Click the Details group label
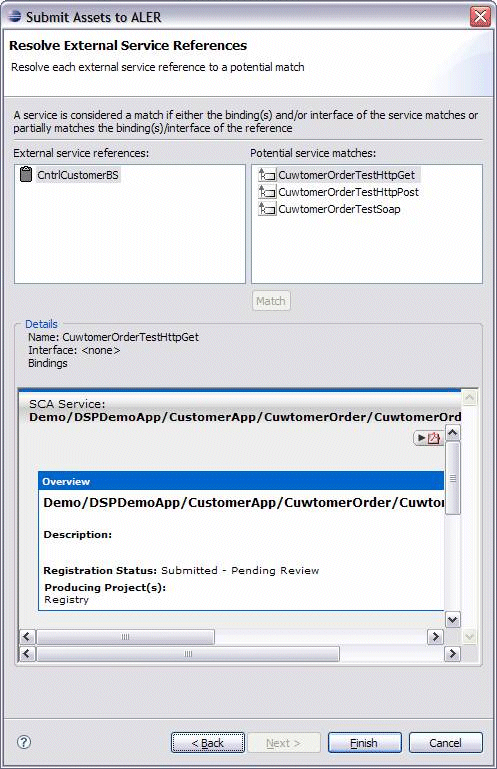 [x=41, y=324]
